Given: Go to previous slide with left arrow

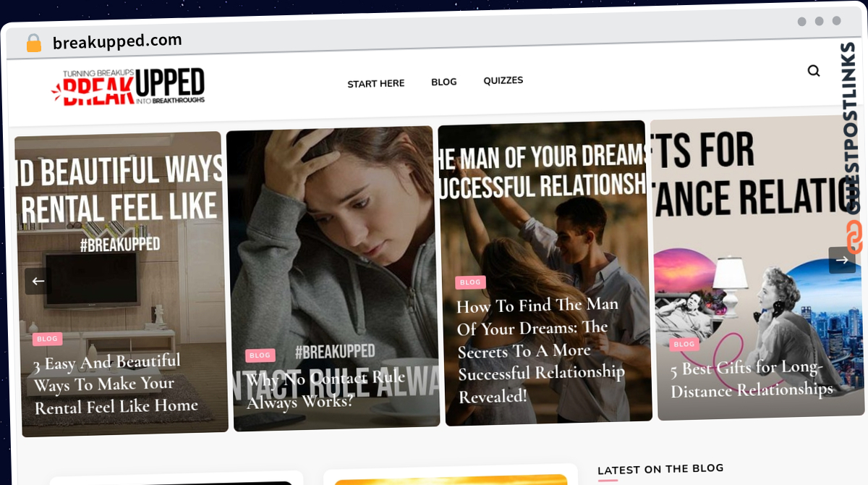Looking at the screenshot, I should click(38, 281).
